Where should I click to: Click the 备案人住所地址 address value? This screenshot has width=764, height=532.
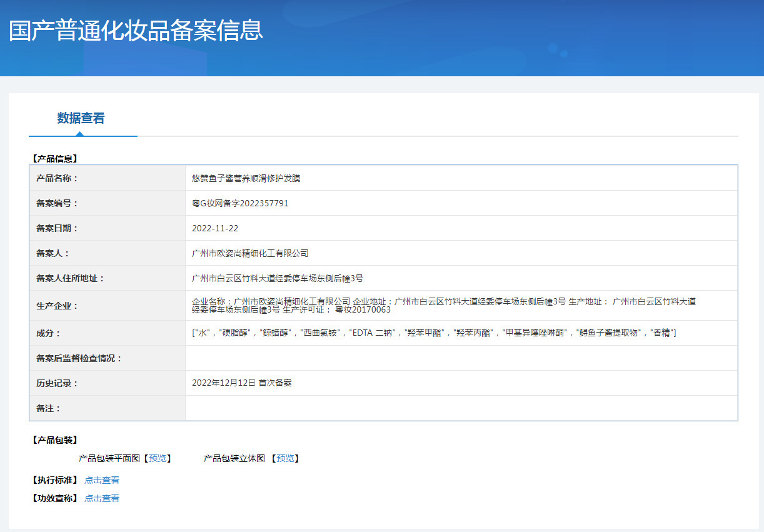click(x=278, y=278)
